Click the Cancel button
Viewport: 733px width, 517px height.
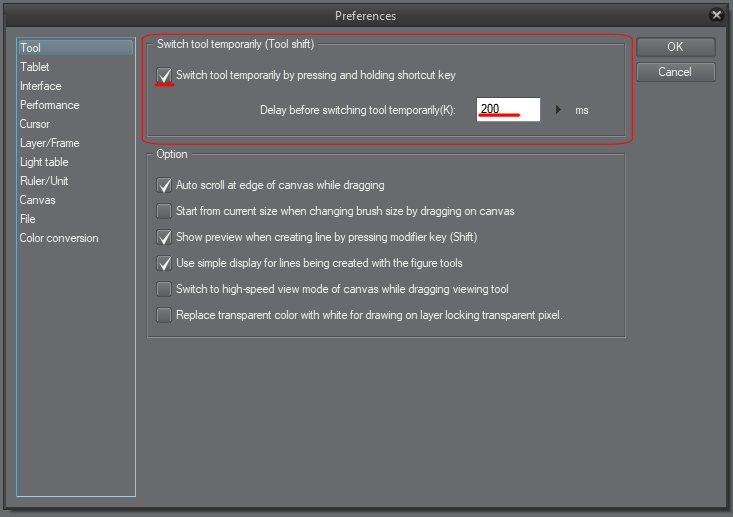point(675,72)
